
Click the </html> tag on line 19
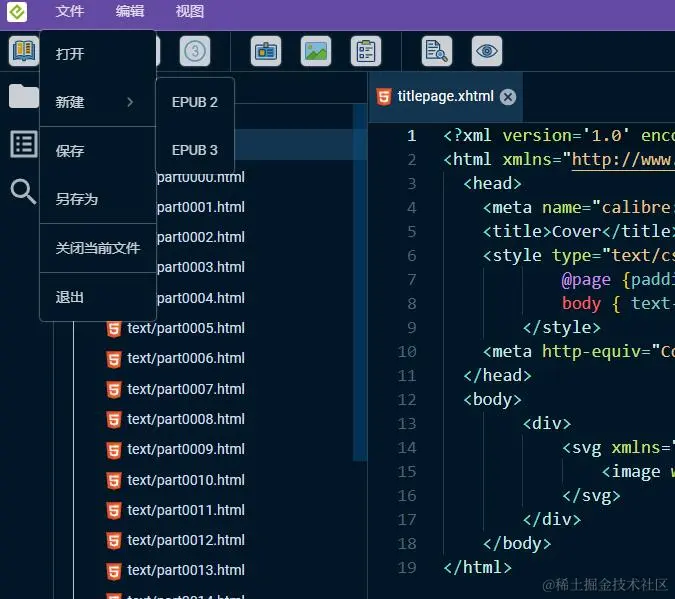click(x=477, y=568)
